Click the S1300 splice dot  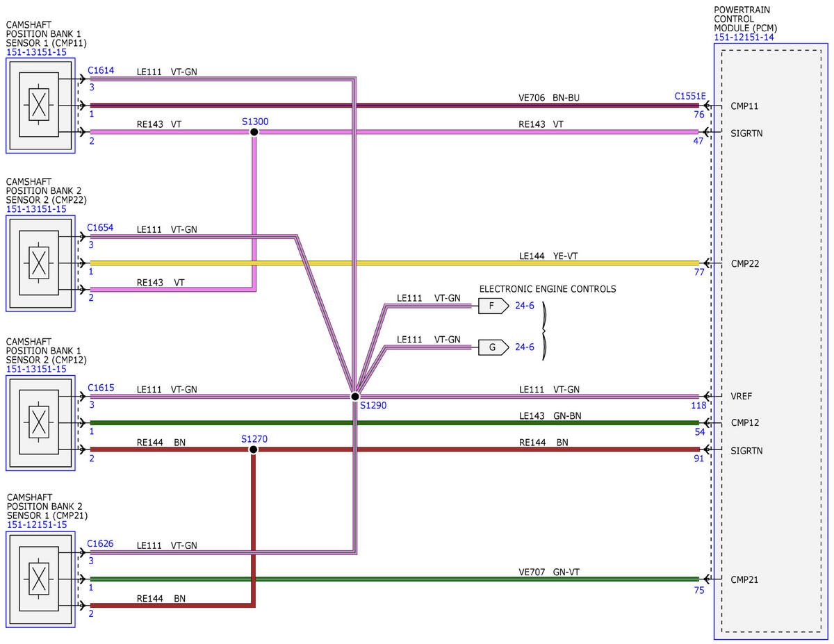(x=254, y=132)
